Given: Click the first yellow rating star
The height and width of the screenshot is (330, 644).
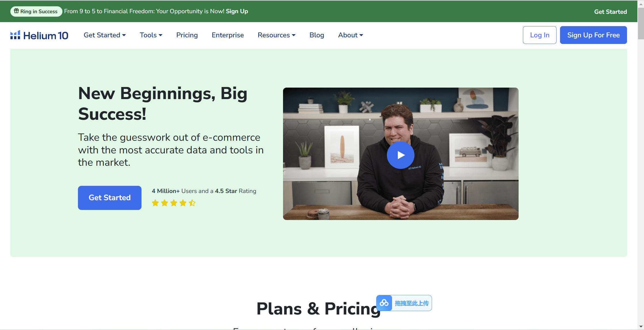Looking at the screenshot, I should point(155,203).
